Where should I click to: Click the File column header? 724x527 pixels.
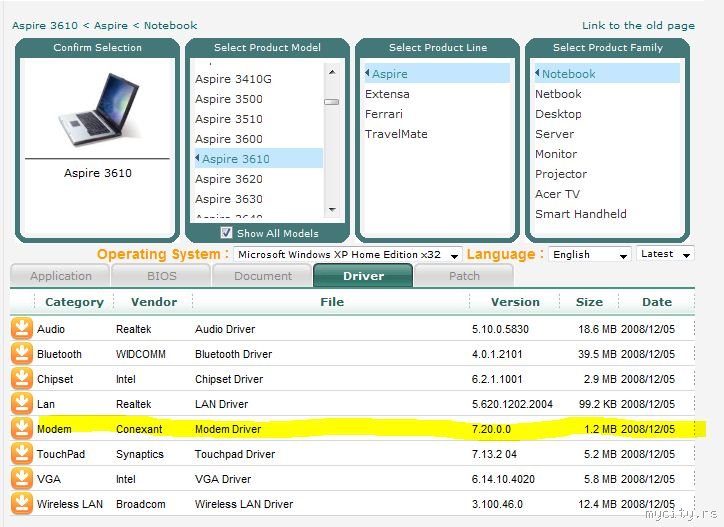click(x=332, y=302)
